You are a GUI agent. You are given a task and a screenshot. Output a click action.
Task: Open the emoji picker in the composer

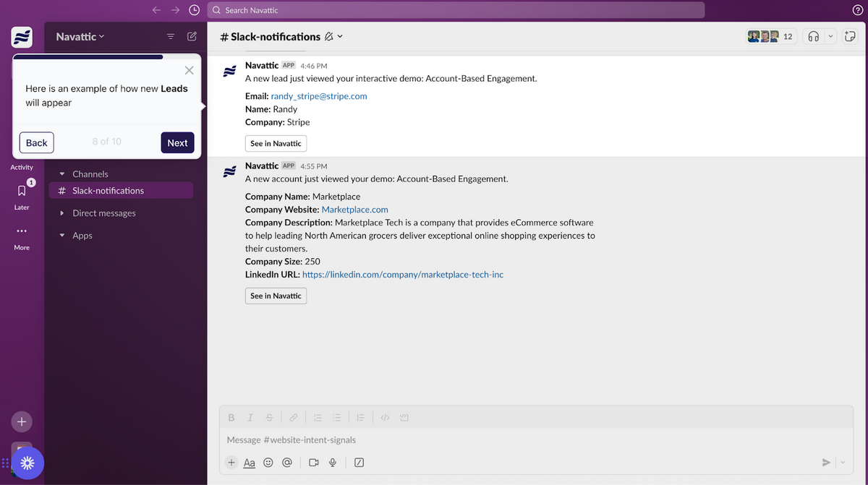coord(268,462)
